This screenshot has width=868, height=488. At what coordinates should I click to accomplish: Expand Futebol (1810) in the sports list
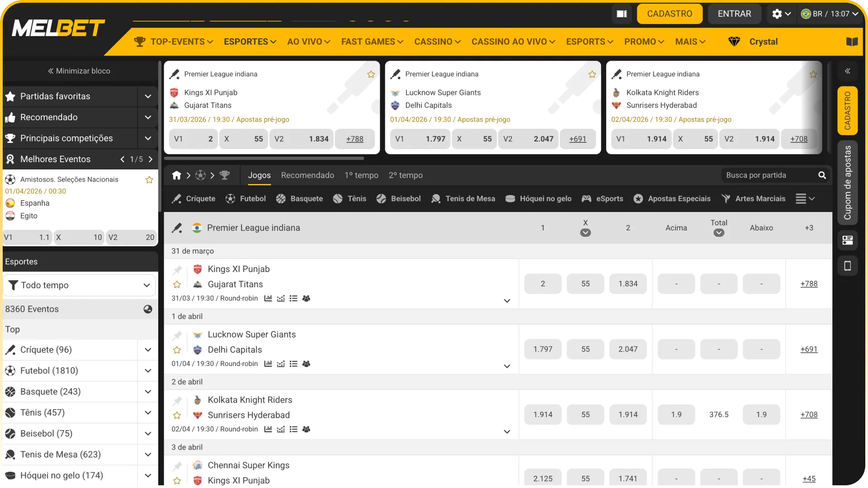pyautogui.click(x=148, y=371)
